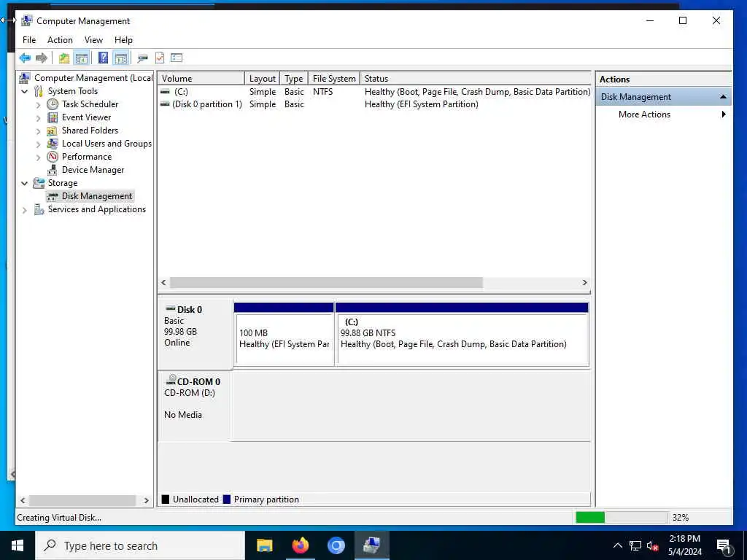Expand the Shared Folders node
The image size is (747, 560).
pyautogui.click(x=38, y=131)
